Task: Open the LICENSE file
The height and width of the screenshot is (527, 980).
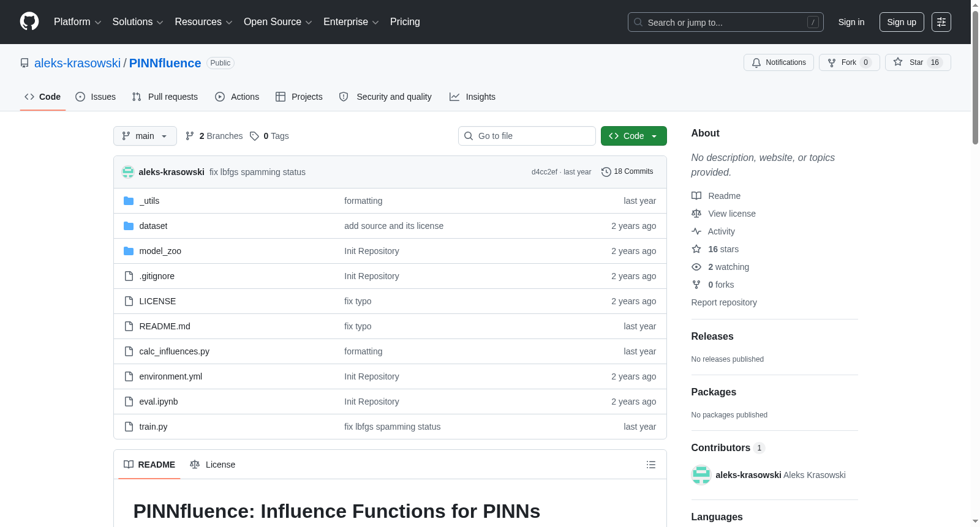Action: 157,301
